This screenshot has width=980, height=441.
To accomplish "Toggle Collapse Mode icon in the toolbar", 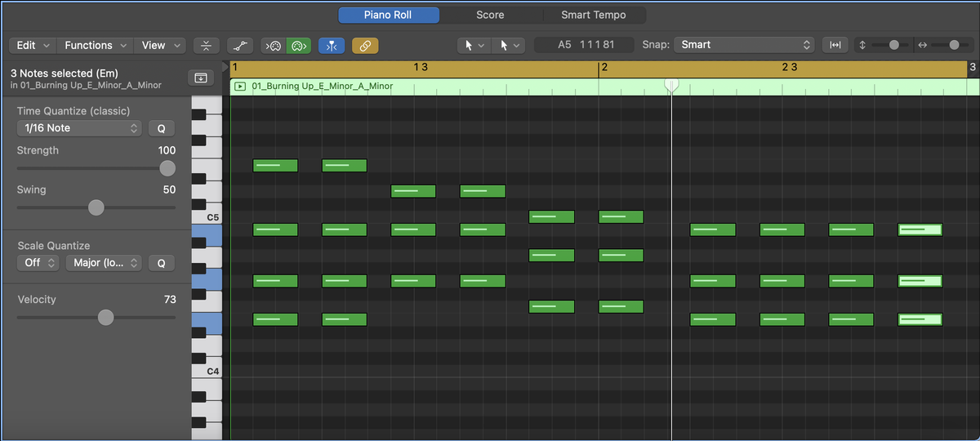I will [207, 46].
